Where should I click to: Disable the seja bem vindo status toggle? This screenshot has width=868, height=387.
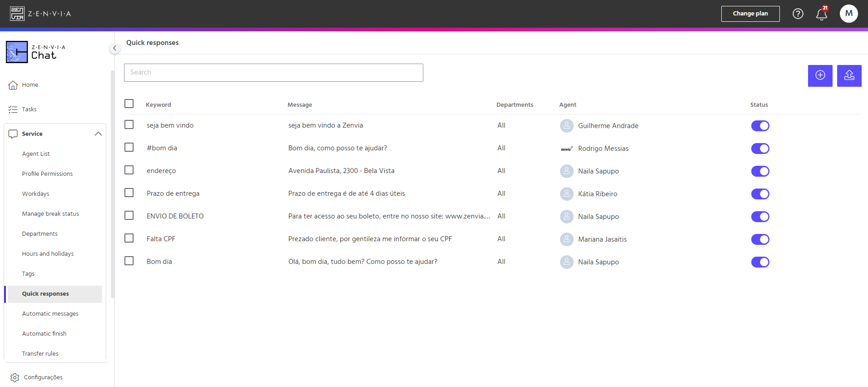tap(760, 126)
